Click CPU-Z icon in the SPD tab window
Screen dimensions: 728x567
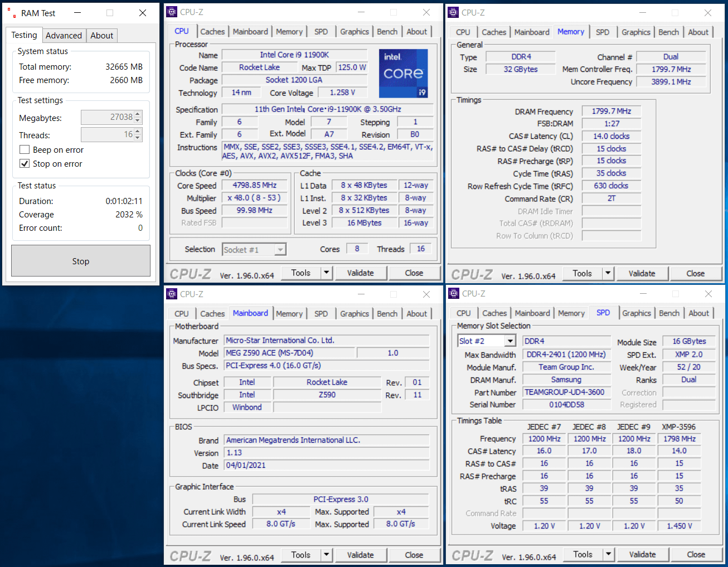click(x=454, y=293)
